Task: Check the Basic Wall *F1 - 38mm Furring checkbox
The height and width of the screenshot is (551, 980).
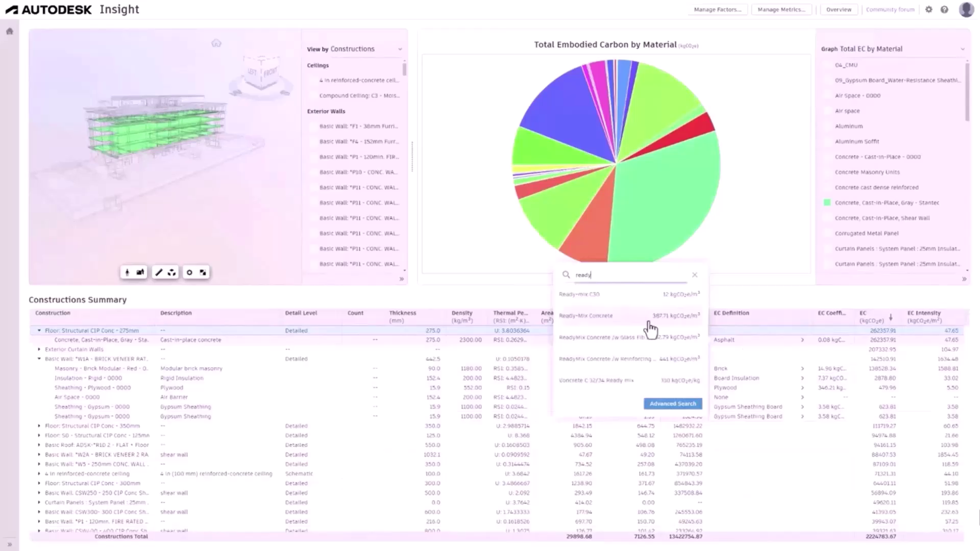Action: [x=313, y=126]
